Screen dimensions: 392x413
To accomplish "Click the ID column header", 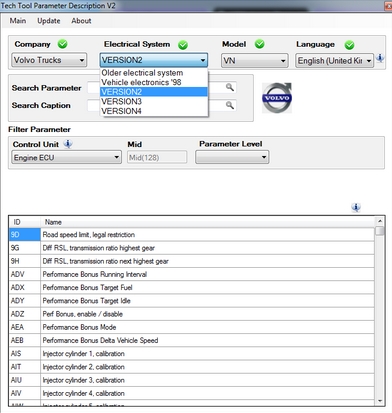I will coord(25,222).
